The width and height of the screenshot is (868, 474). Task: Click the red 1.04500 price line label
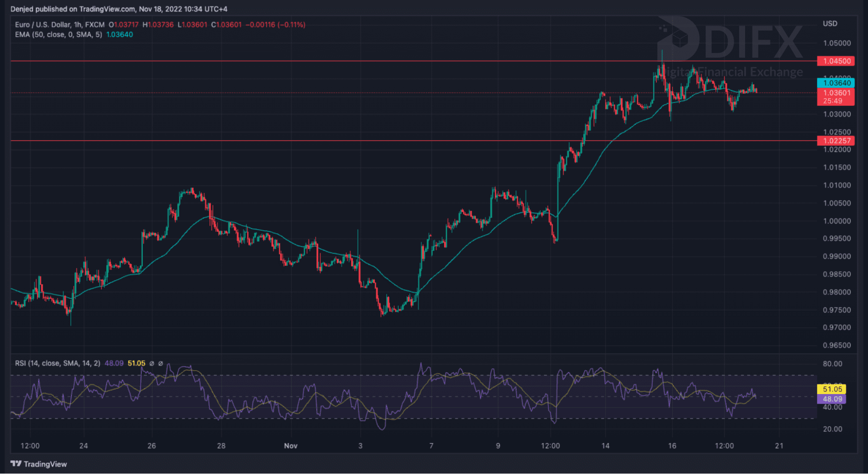click(x=835, y=61)
